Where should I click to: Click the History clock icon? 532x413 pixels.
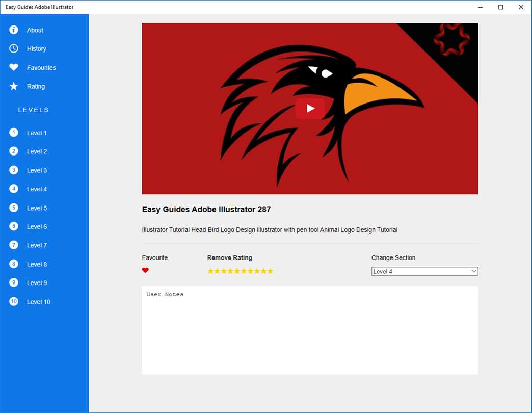(x=14, y=48)
